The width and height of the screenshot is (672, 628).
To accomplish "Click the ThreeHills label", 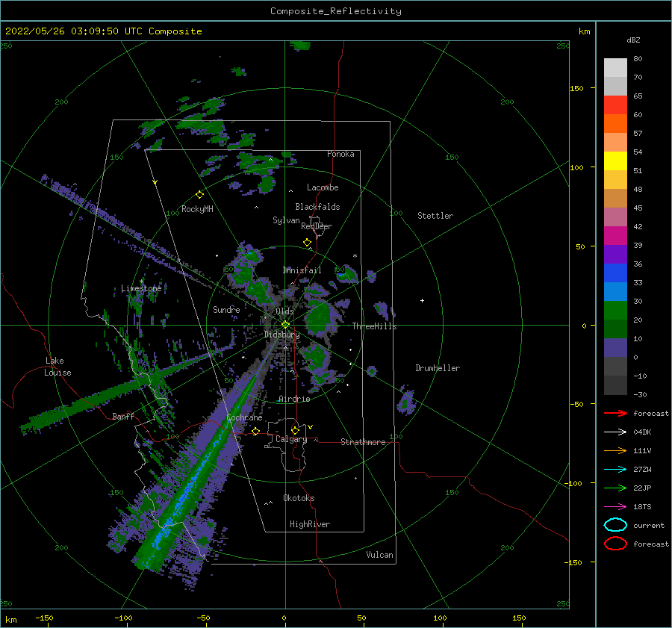I will [374, 326].
